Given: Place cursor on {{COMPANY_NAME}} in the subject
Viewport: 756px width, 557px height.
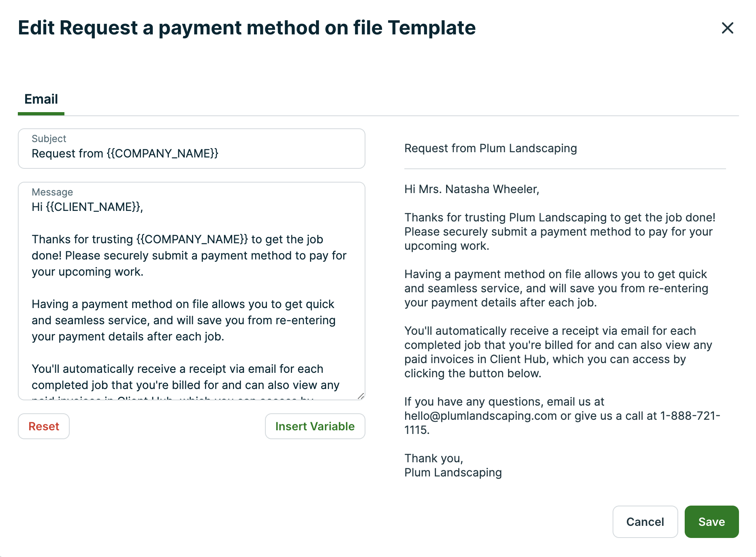Looking at the screenshot, I should pyautogui.click(x=162, y=154).
